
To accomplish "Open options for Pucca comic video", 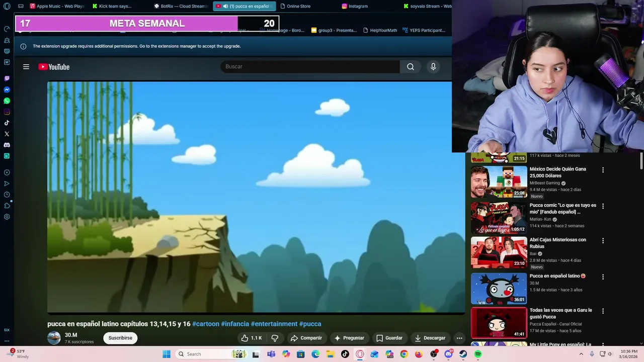I will (x=603, y=206).
